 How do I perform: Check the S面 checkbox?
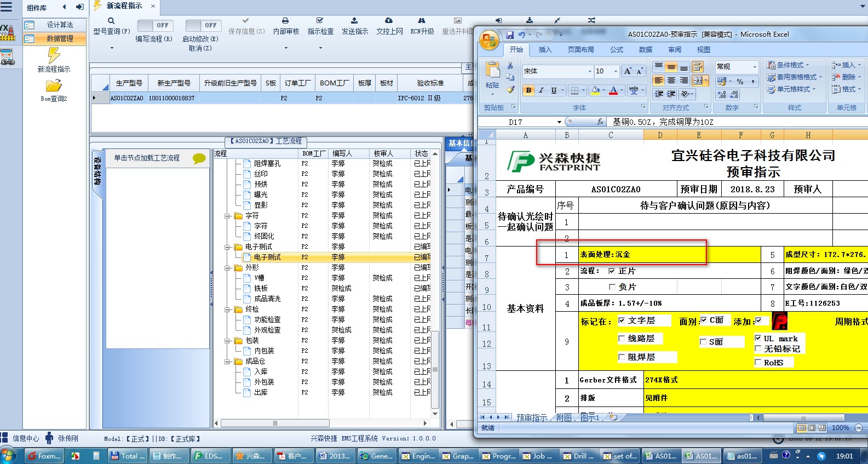point(703,342)
